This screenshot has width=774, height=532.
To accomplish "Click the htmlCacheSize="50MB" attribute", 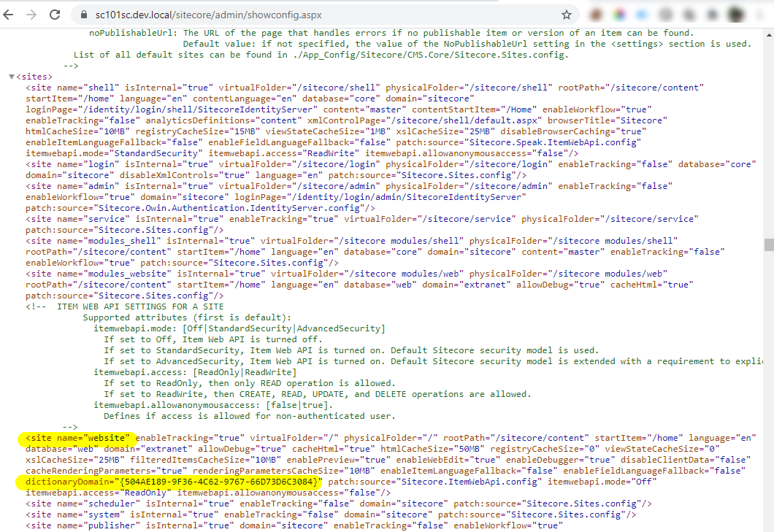I will coord(432,449).
